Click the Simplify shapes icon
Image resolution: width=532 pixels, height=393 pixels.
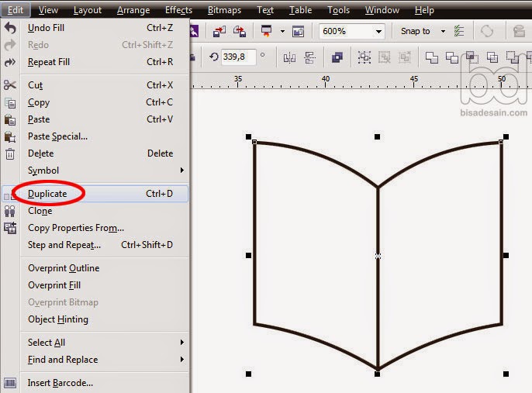(492, 57)
